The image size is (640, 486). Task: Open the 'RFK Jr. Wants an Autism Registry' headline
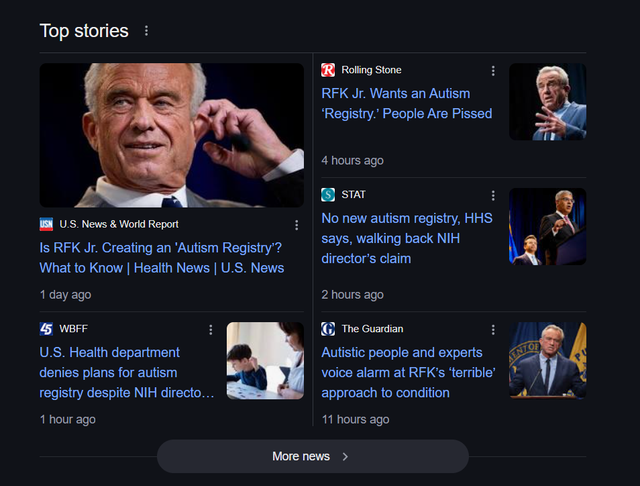pyautogui.click(x=407, y=104)
